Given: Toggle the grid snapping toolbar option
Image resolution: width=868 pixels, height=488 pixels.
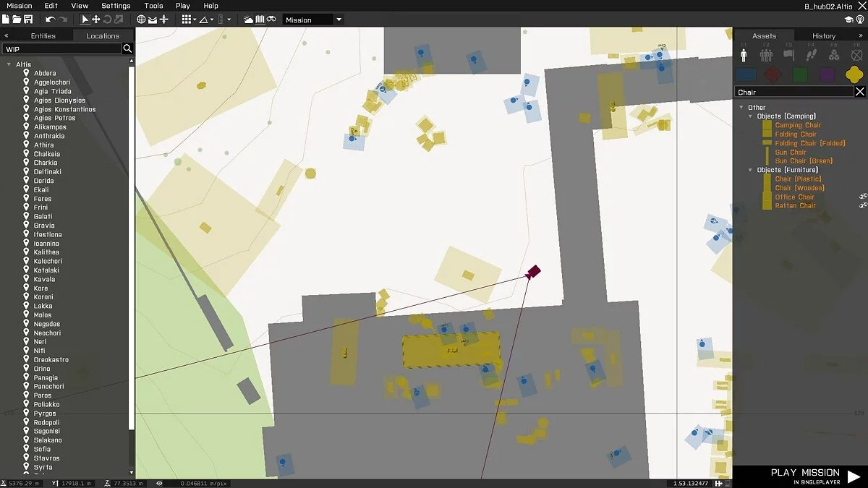Looking at the screenshot, I should (x=187, y=20).
